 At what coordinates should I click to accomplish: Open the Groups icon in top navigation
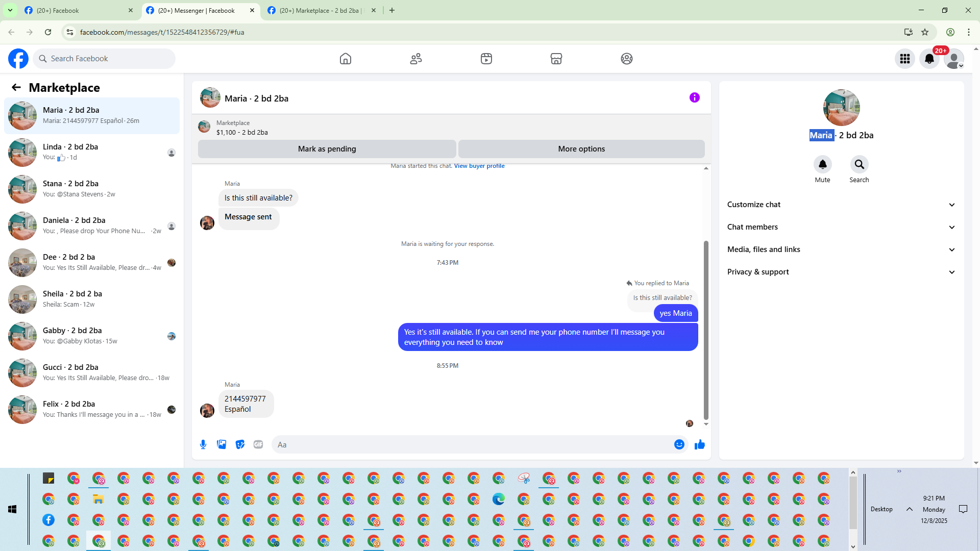click(627, 59)
